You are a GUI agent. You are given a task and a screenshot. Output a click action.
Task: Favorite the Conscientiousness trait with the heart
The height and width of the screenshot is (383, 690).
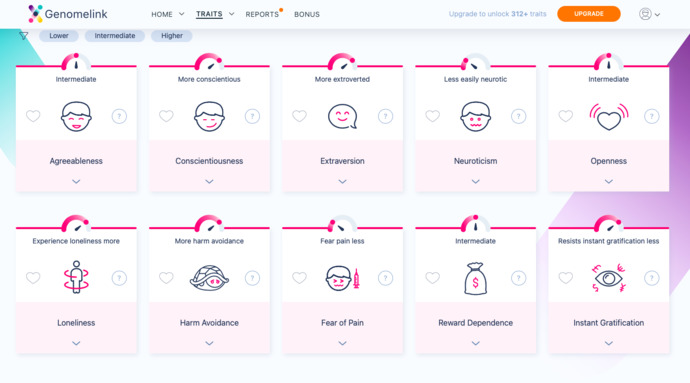(166, 116)
